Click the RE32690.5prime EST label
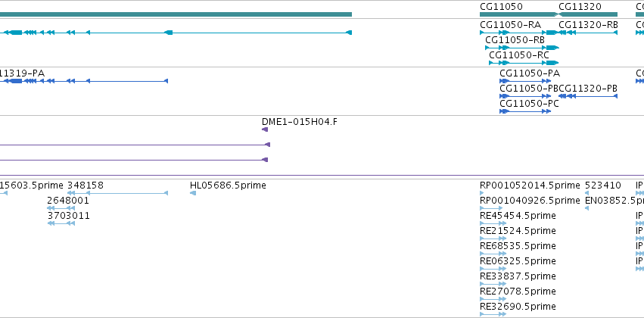Screen dimensions: 644x318 518,307
